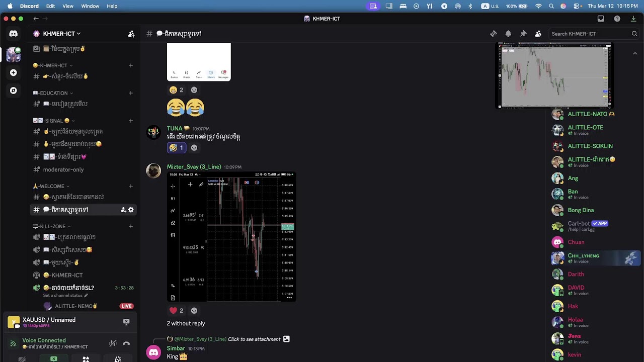Create channel in KHMER-ICT category
This screenshot has width=644, height=362.
pyautogui.click(x=131, y=65)
